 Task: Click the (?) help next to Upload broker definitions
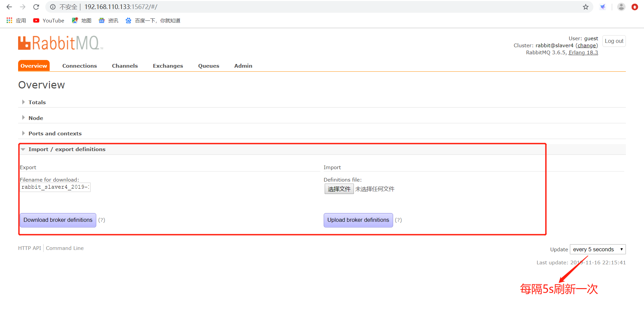pos(398,220)
